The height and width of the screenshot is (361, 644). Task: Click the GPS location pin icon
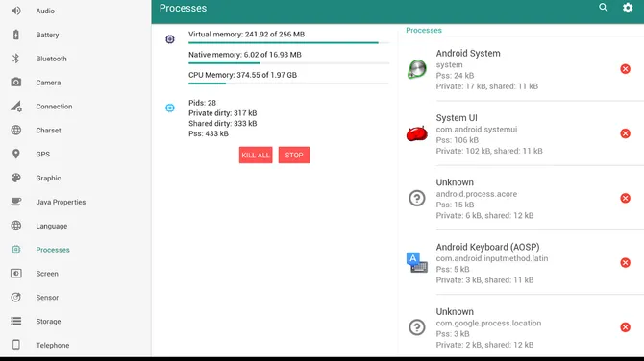tap(16, 154)
